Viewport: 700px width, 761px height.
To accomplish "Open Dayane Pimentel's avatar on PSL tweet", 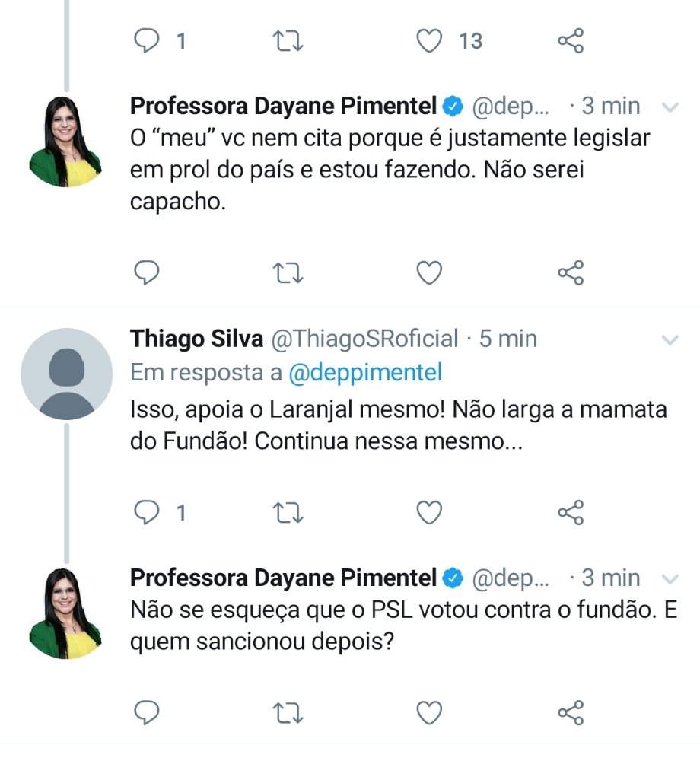I will pos(66,612).
